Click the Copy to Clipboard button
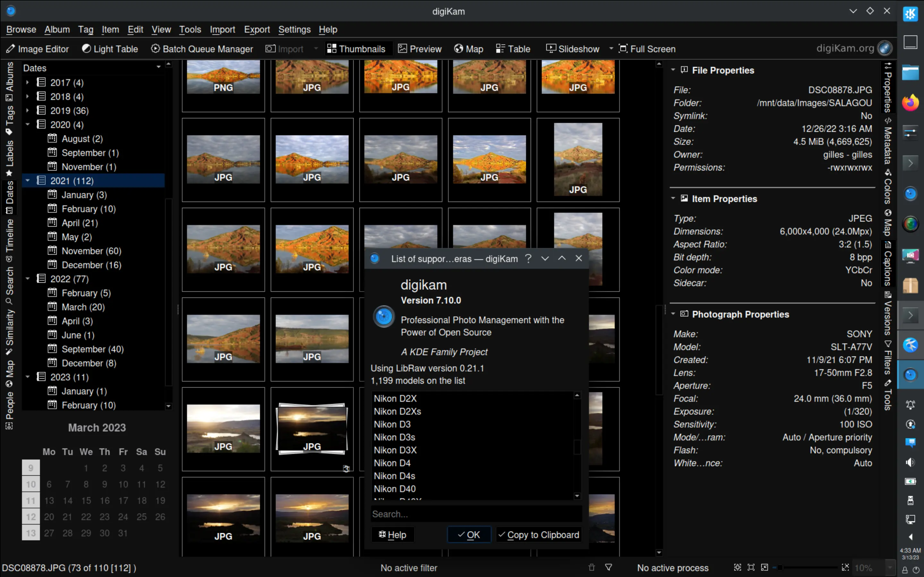The image size is (924, 577). coord(538,535)
